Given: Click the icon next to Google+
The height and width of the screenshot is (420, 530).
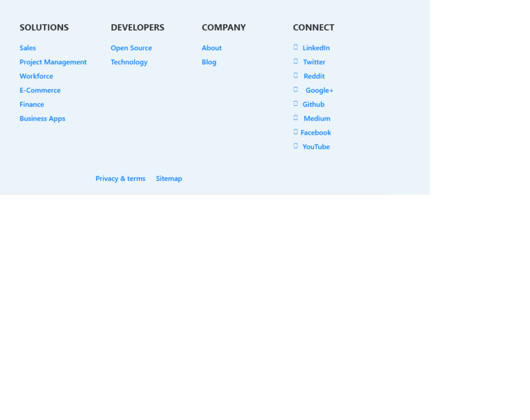Looking at the screenshot, I should point(296,89).
